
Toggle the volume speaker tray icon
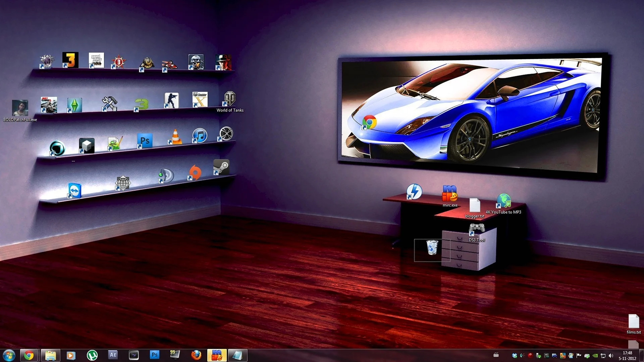pos(611,356)
